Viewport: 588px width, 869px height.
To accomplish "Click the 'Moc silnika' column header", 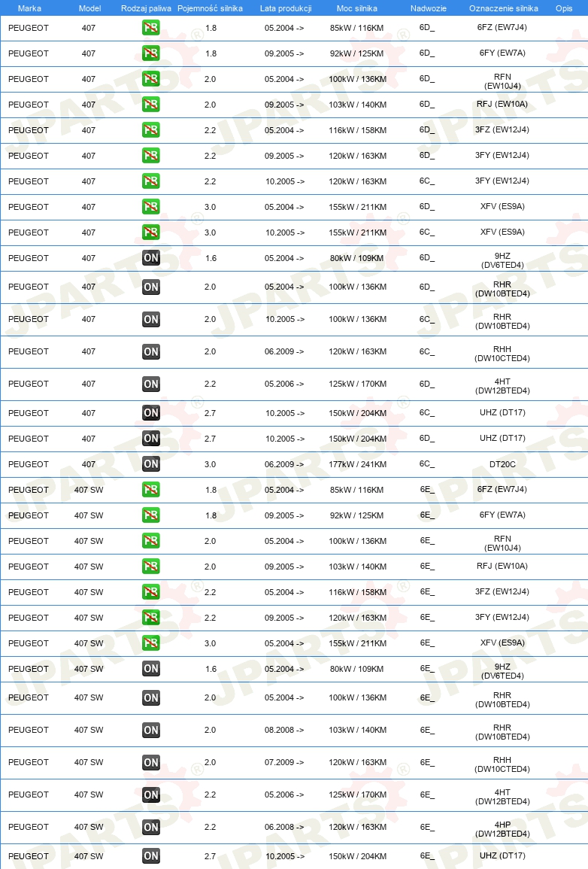I will point(357,8).
